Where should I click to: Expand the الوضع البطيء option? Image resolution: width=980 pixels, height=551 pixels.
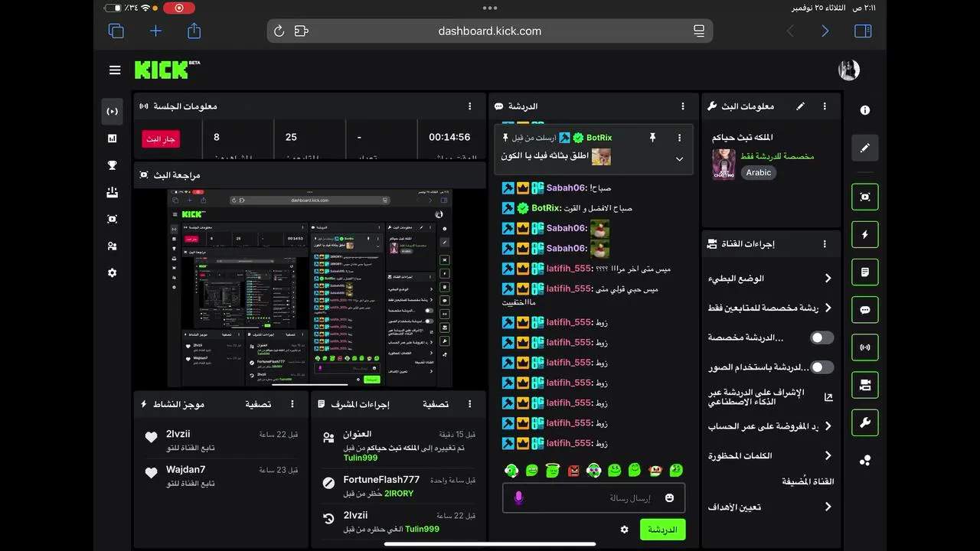coord(828,278)
